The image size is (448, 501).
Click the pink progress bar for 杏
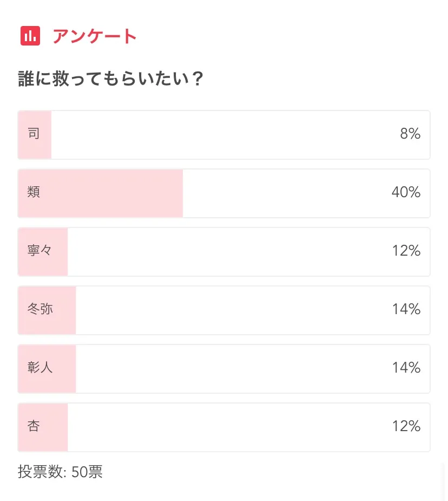click(x=43, y=427)
